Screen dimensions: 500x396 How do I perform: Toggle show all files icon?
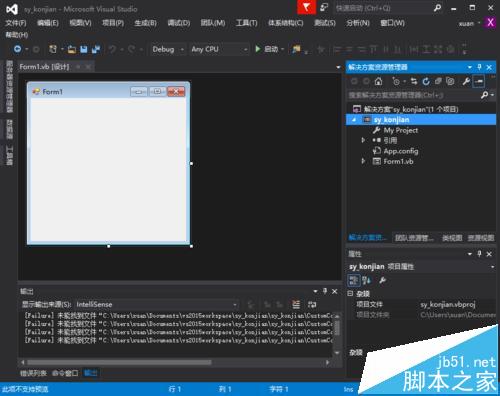pyautogui.click(x=450, y=81)
